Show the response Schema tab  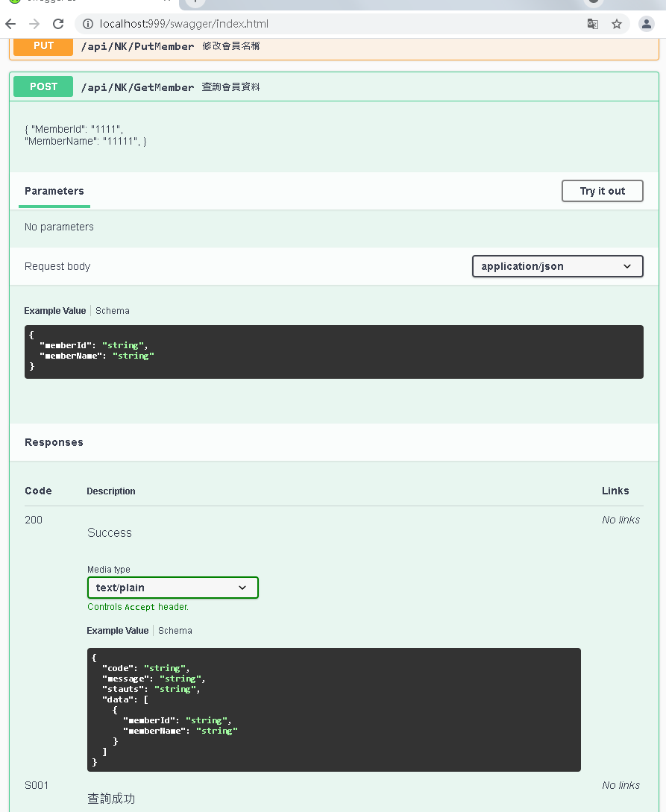175,631
